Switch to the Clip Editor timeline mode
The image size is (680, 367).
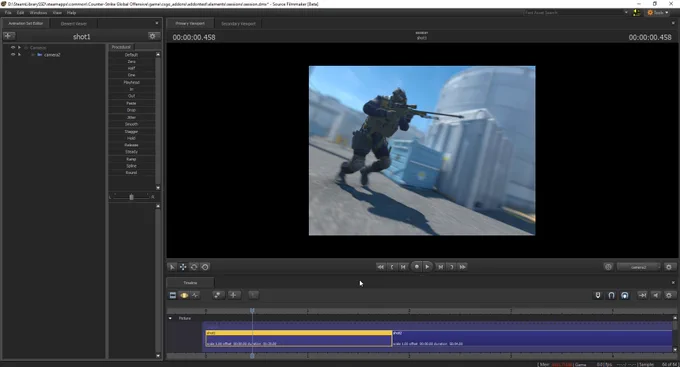click(x=173, y=295)
